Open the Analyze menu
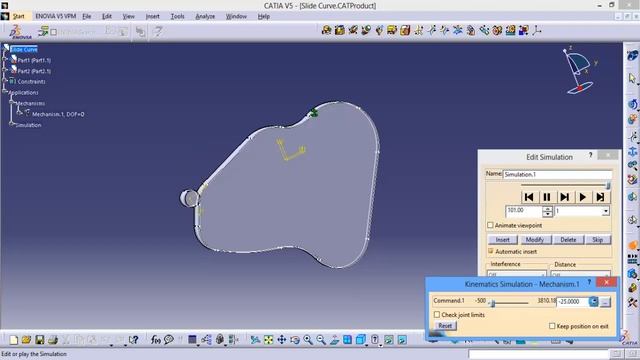This screenshot has height=360, width=640. (x=205, y=16)
